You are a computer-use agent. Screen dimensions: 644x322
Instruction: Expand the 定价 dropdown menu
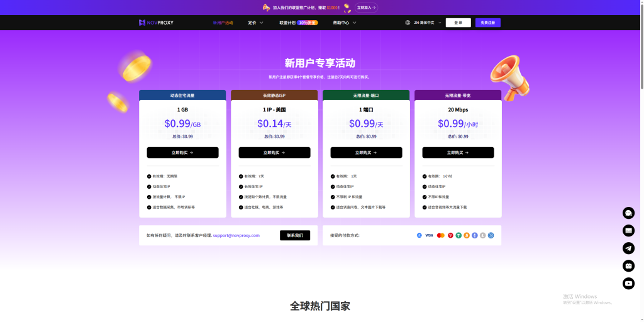[x=255, y=23]
